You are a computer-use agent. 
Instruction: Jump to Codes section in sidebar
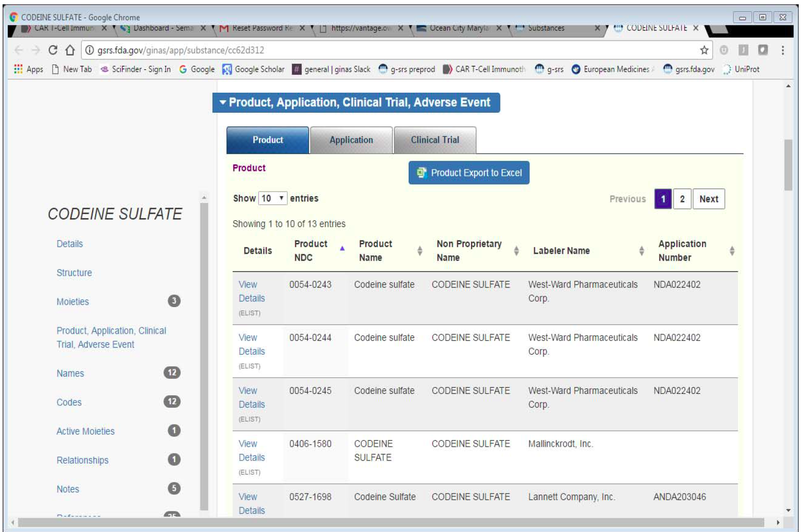(x=69, y=402)
